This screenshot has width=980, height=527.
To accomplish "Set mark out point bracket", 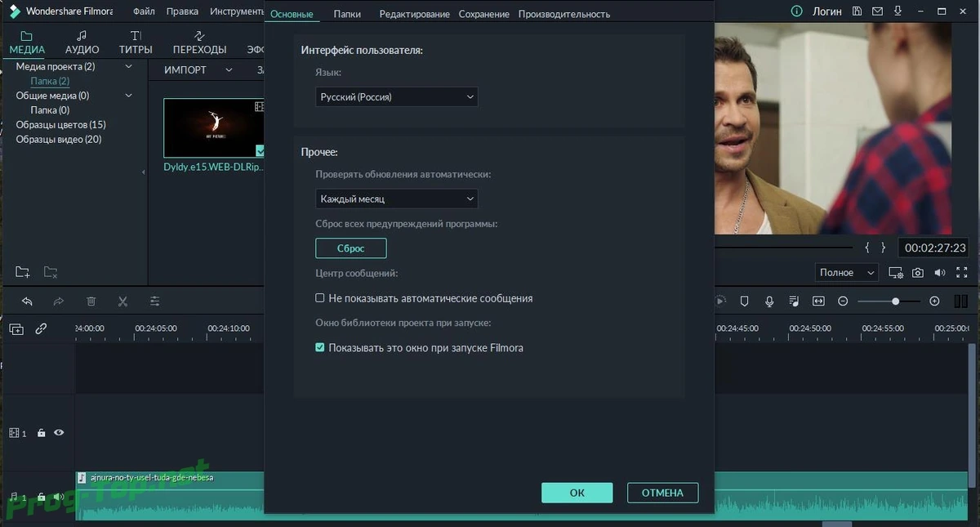I will [883, 247].
